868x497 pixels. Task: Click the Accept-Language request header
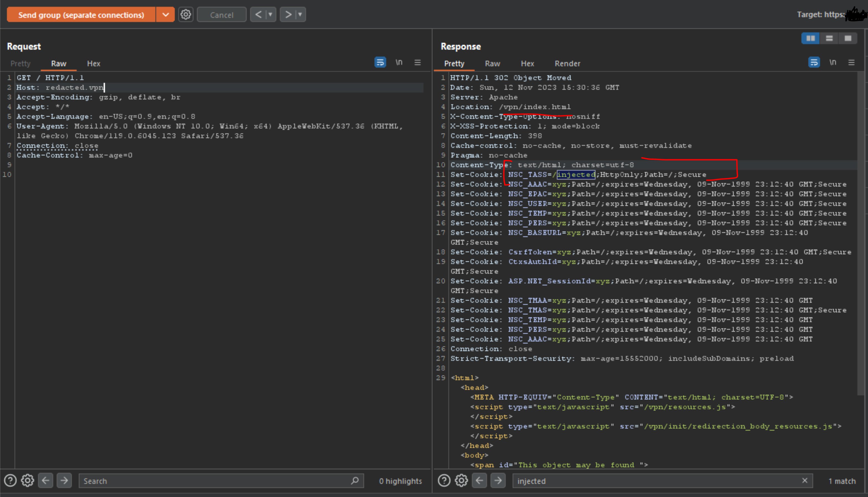click(x=106, y=117)
